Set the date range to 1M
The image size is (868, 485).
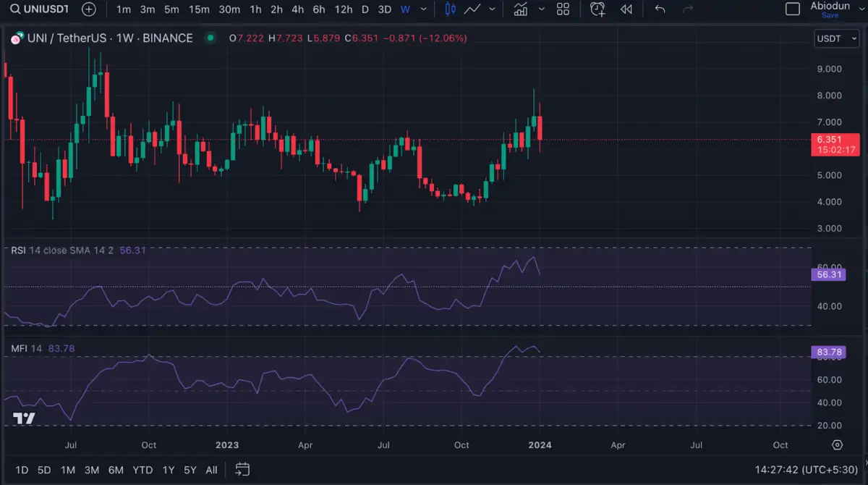[x=68, y=470]
